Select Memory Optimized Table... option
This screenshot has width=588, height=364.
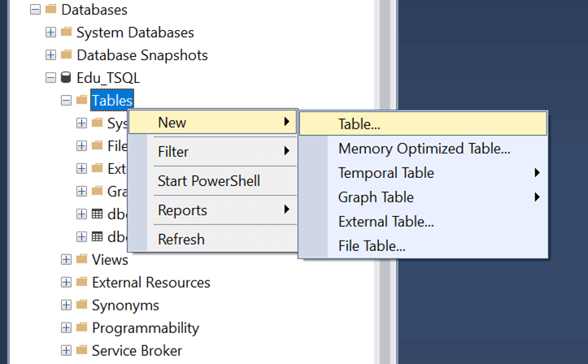[424, 149]
